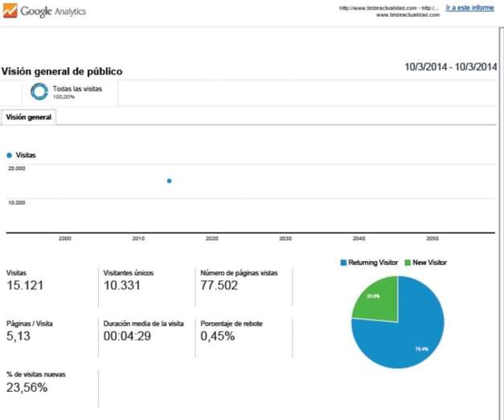504x420 pixels.
Task: Click the data point on the Visitas chart
Action: (x=169, y=181)
